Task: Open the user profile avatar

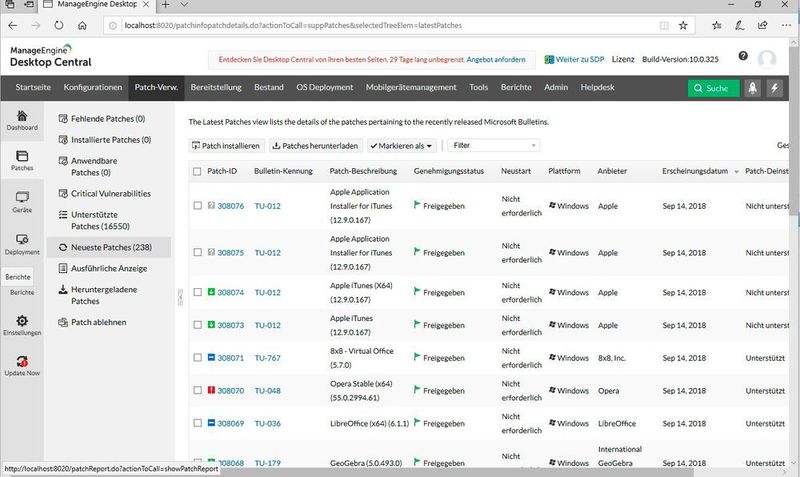Action: 767,59
